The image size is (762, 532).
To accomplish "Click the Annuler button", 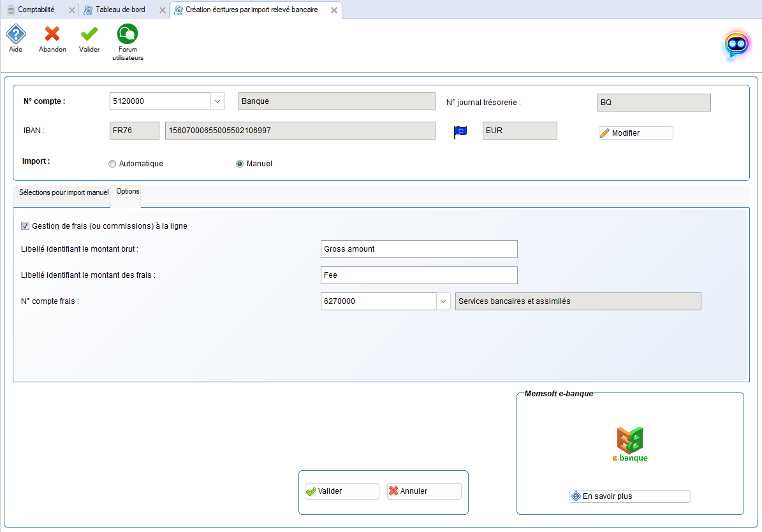I will pyautogui.click(x=423, y=491).
